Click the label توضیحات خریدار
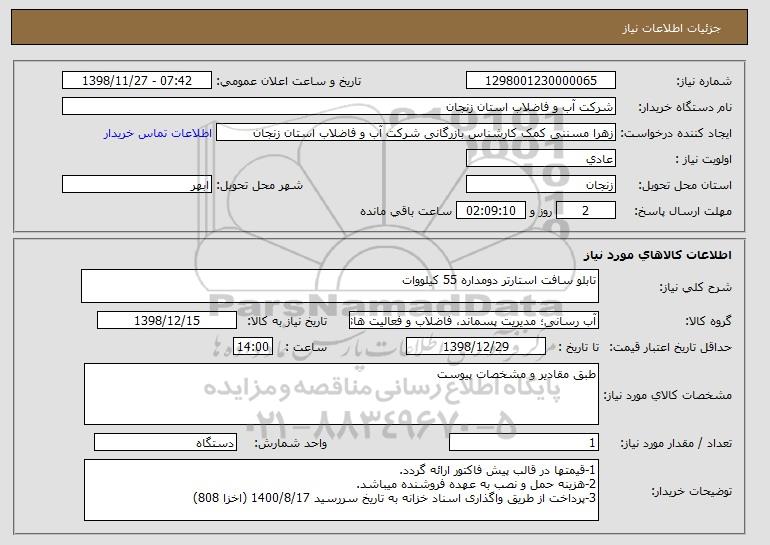770x545 pixels. coord(691,491)
